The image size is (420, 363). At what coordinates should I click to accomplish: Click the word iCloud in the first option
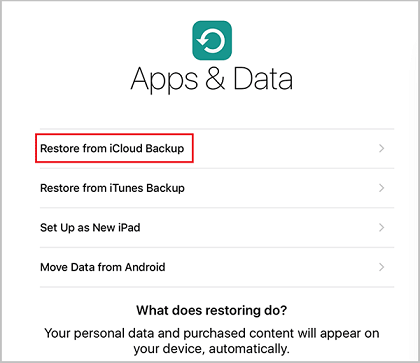(x=126, y=148)
